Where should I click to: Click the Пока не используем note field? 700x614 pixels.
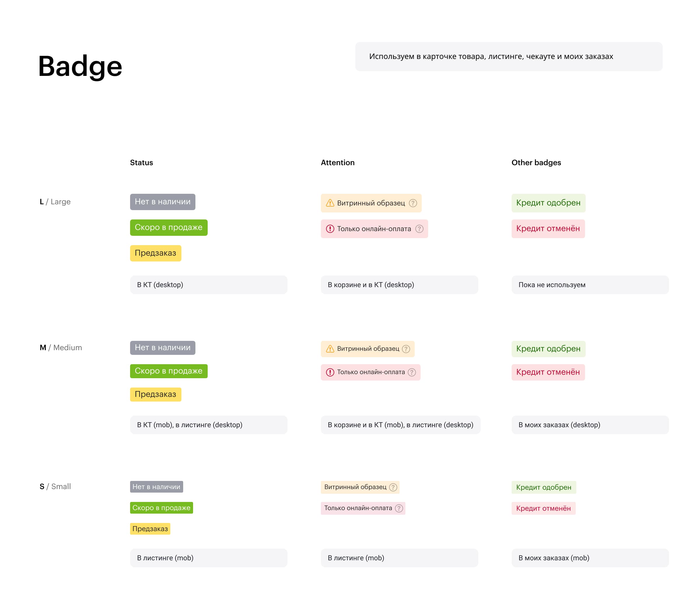coord(590,285)
